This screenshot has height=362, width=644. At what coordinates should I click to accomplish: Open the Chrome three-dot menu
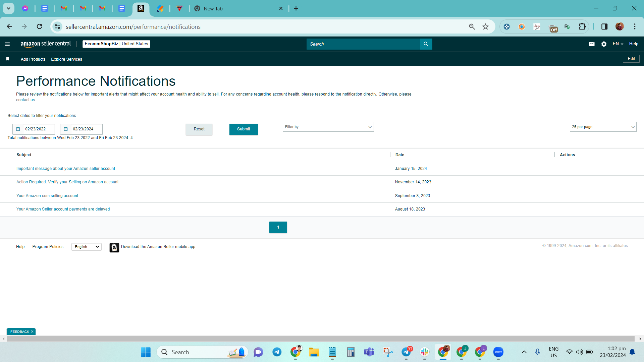[635, 26]
